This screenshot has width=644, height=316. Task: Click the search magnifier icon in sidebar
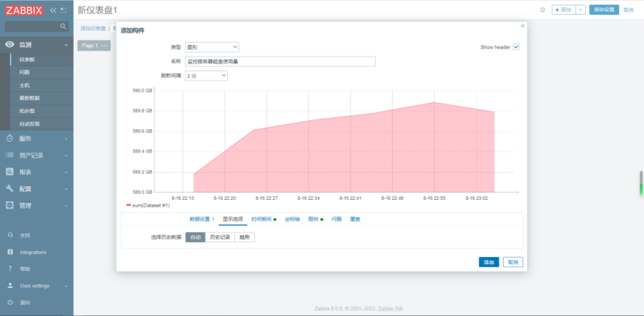click(x=64, y=26)
